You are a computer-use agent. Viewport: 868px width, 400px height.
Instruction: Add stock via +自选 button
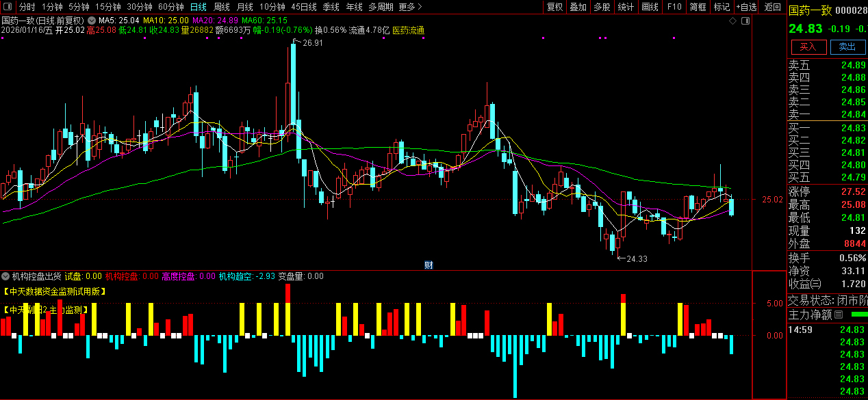pyautogui.click(x=747, y=7)
